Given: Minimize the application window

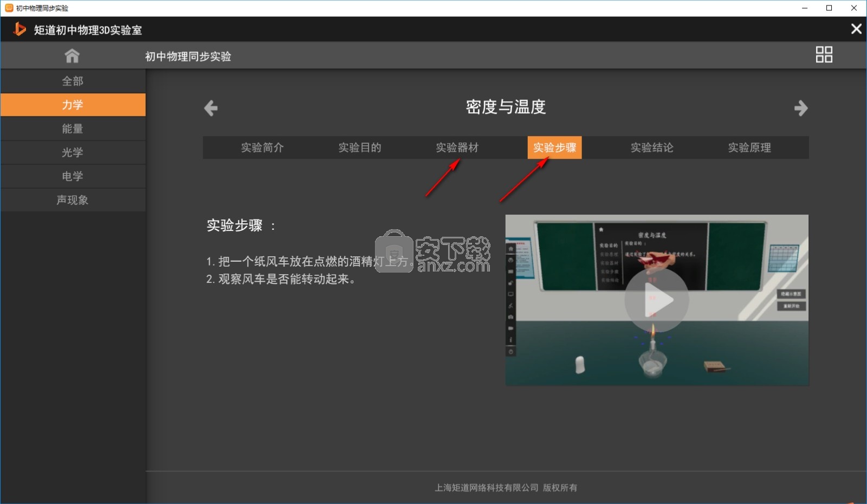Looking at the screenshot, I should coord(805,8).
